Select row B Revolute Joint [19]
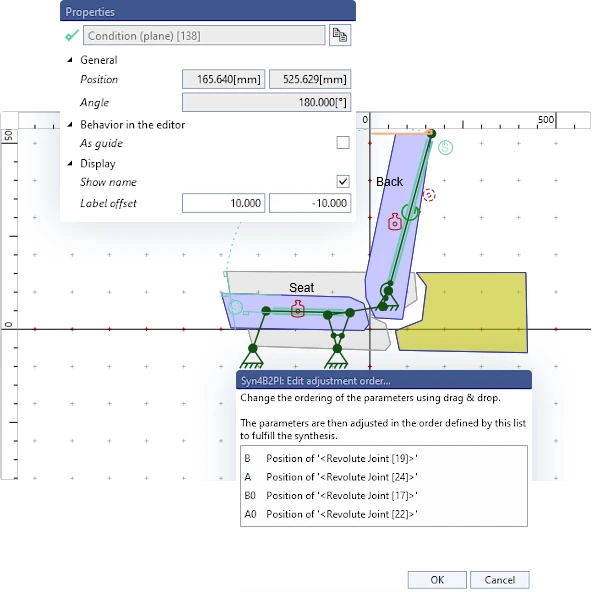Viewport: 592px width, 592px height. 384,458
